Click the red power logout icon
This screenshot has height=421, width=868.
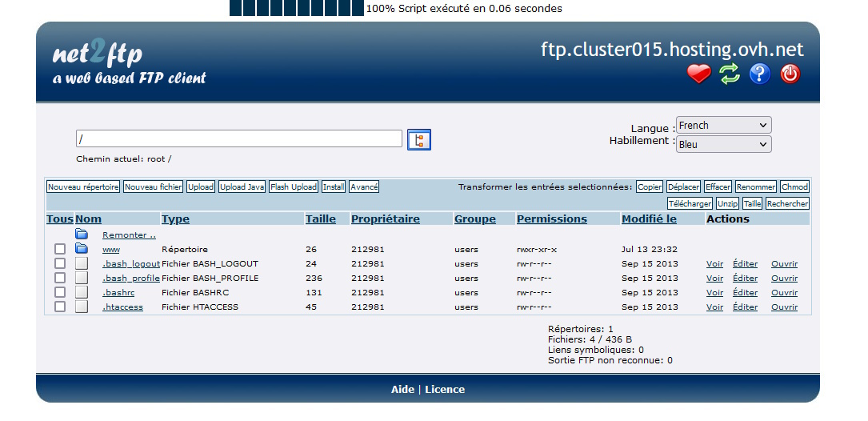pyautogui.click(x=790, y=74)
